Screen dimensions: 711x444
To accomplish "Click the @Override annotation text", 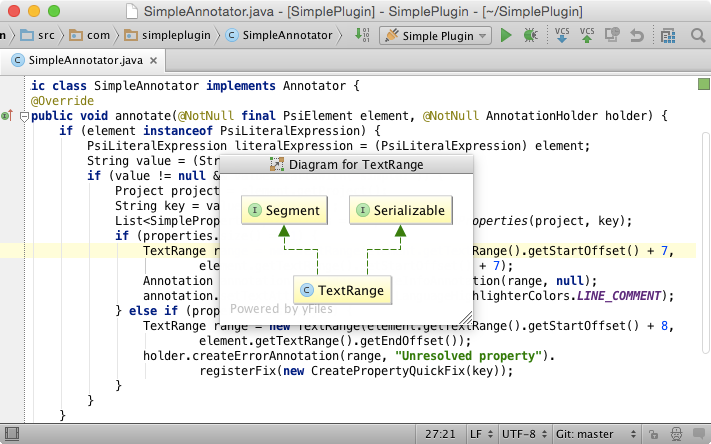I will pyautogui.click(x=62, y=101).
